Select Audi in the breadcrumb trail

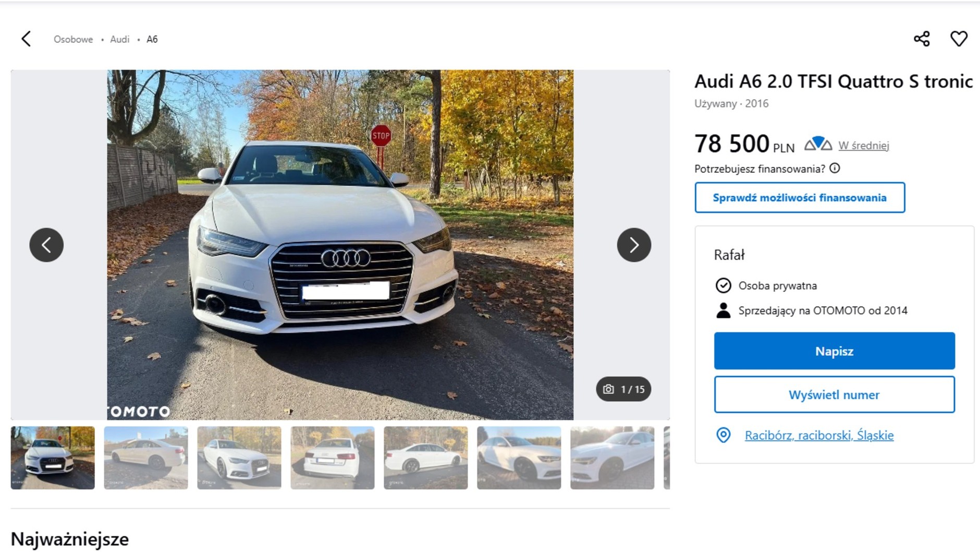[119, 39]
